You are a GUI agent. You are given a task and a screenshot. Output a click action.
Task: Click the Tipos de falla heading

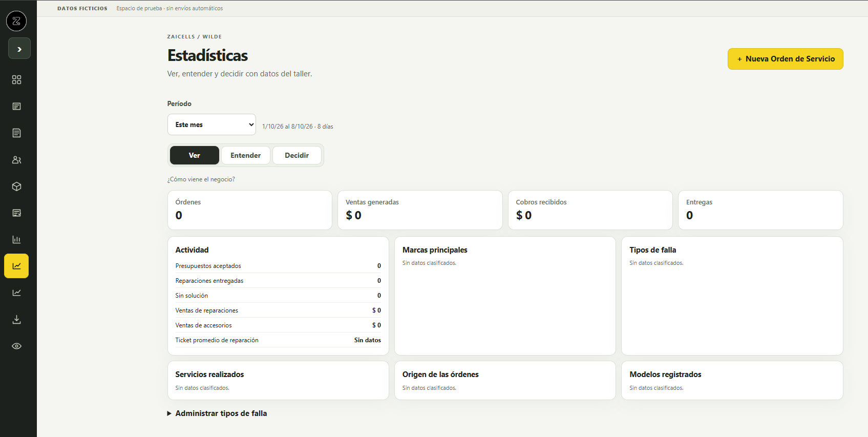coord(653,250)
